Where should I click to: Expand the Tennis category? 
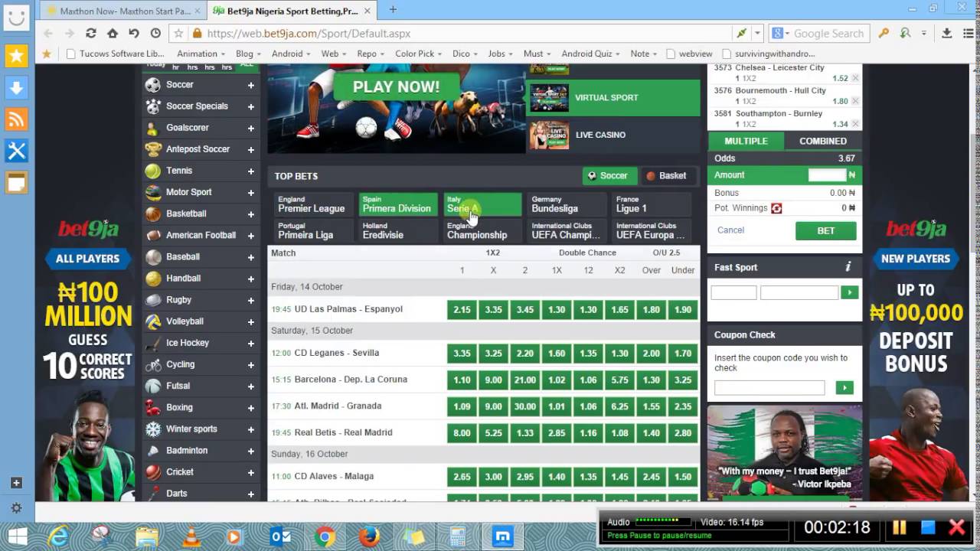250,171
